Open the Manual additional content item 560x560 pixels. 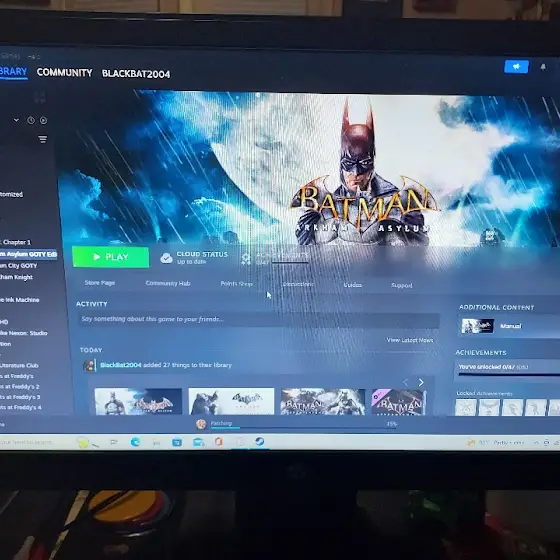coord(510,326)
